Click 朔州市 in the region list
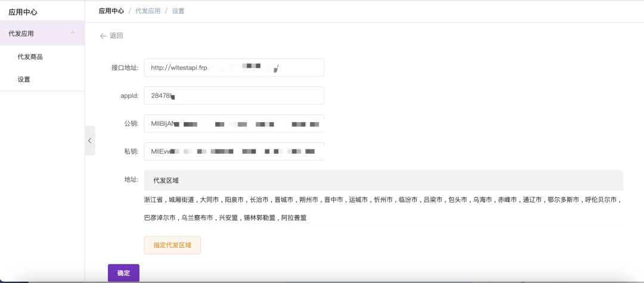 point(309,200)
